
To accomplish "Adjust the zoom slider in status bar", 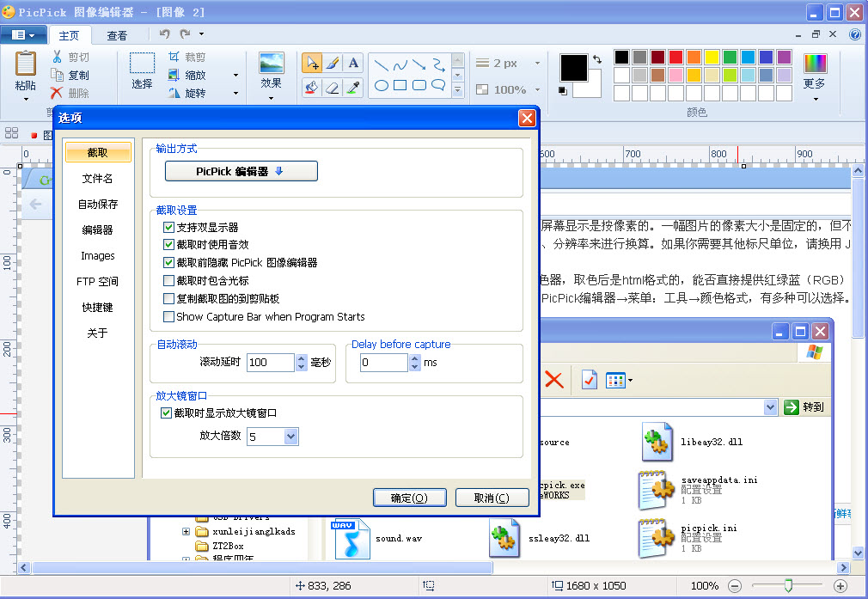I will [788, 585].
